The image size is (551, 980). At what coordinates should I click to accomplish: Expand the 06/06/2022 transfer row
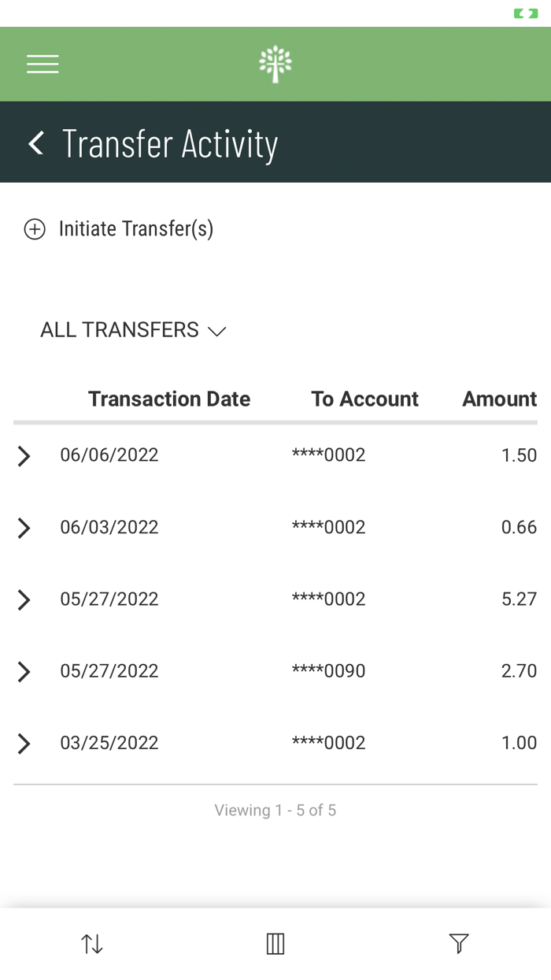click(x=24, y=455)
